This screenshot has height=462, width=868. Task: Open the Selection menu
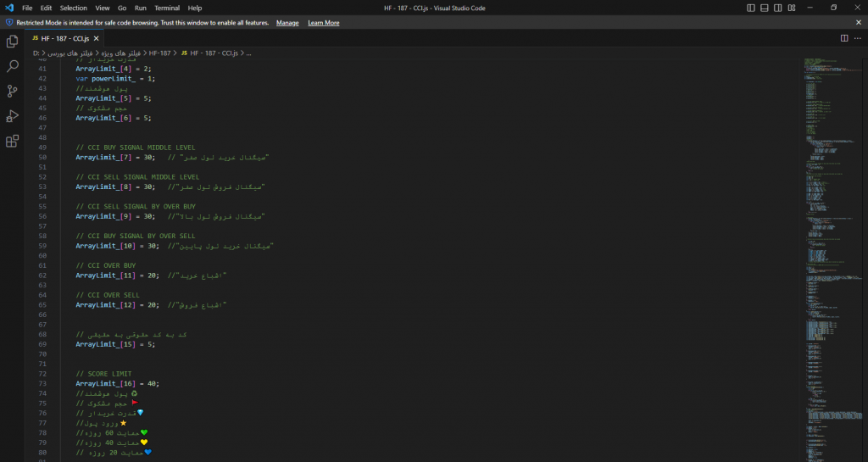pos(73,8)
